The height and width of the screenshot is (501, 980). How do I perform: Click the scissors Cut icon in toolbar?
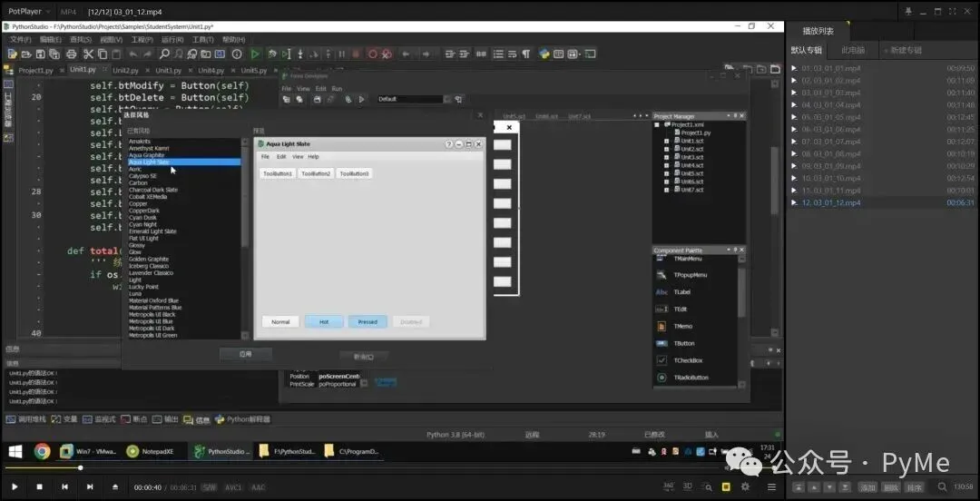point(88,54)
